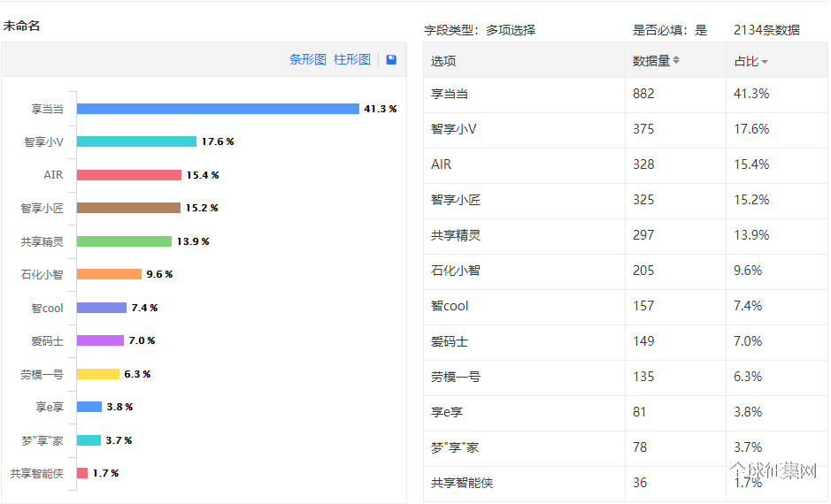The height and width of the screenshot is (504, 831).
Task: Click the blue 享当当 41.3% bar
Action: 218,109
